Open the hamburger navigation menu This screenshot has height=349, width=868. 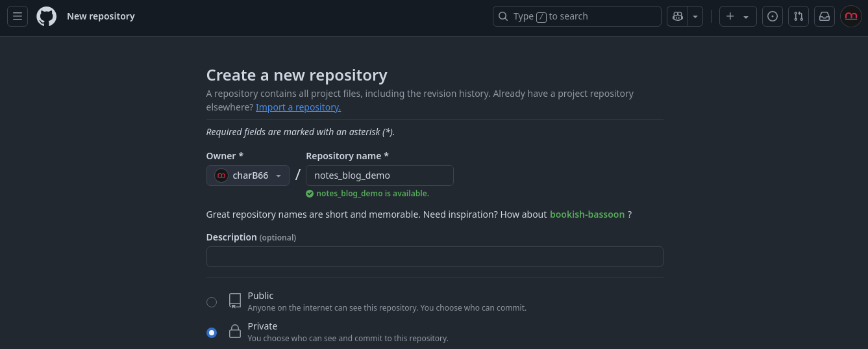coord(18,16)
